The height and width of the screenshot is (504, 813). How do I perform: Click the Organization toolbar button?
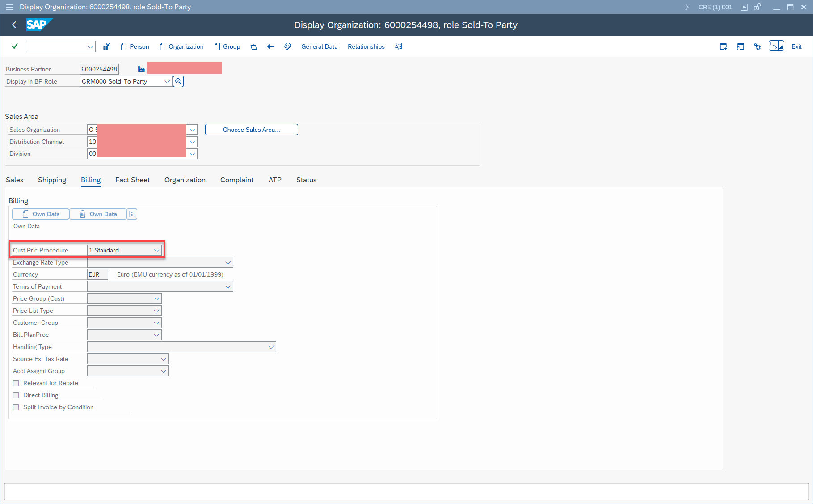point(181,46)
